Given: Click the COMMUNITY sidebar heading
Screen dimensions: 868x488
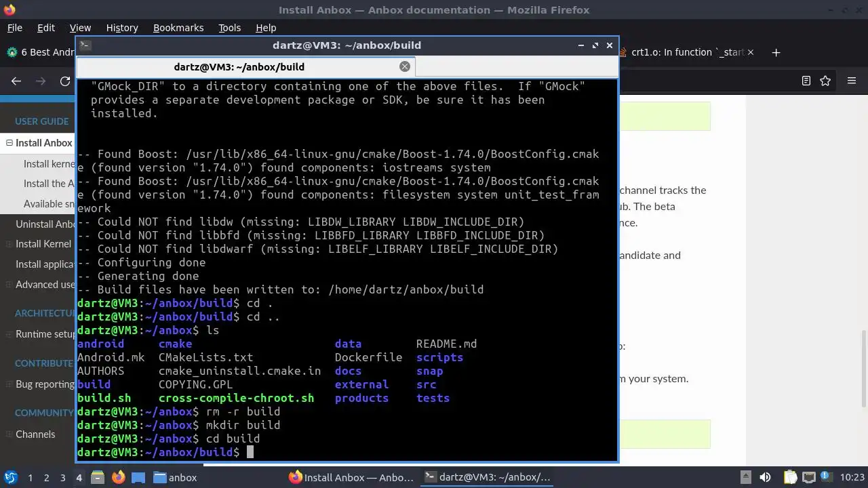Looking at the screenshot, I should 45,413.
